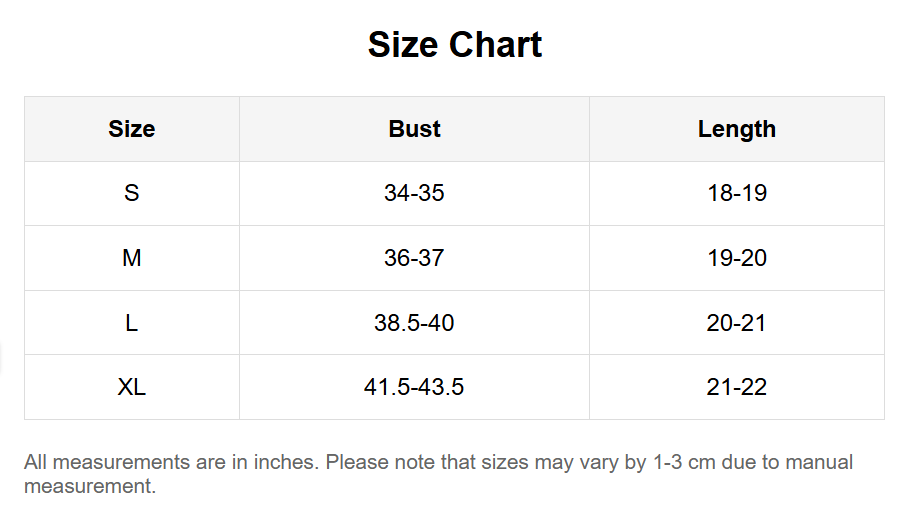Click the Size Chart heading

tap(455, 45)
